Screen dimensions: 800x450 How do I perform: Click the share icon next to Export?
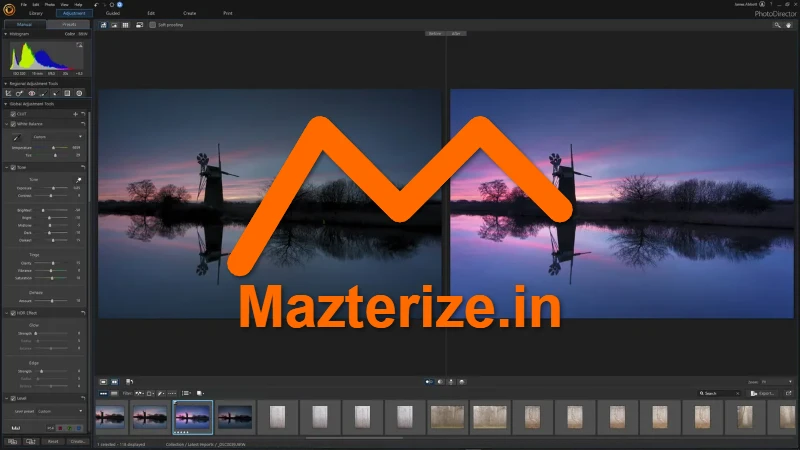pos(788,393)
